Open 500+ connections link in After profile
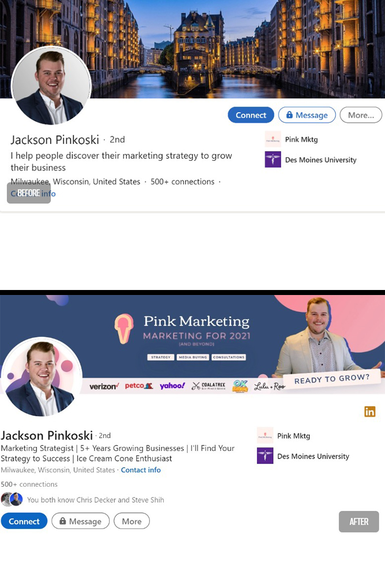 (x=29, y=484)
